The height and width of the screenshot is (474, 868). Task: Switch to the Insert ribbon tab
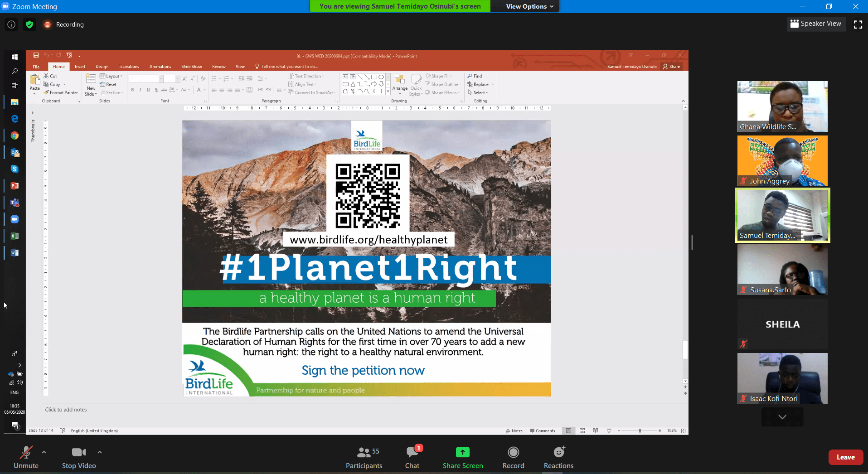[80, 67]
